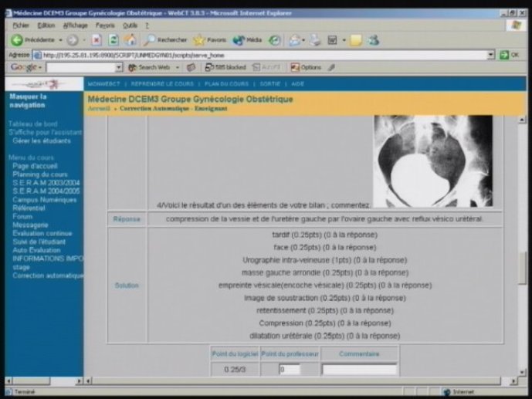Open the Forum link
The width and height of the screenshot is (532, 399).
22,216
